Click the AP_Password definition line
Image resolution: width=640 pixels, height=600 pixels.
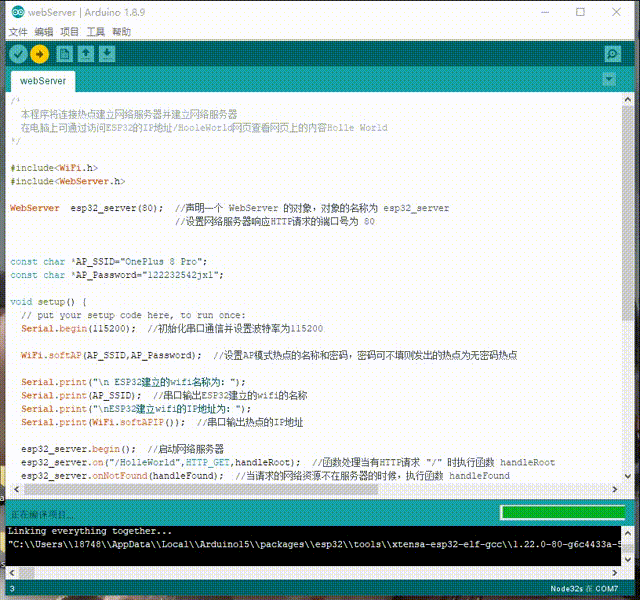[117, 275]
